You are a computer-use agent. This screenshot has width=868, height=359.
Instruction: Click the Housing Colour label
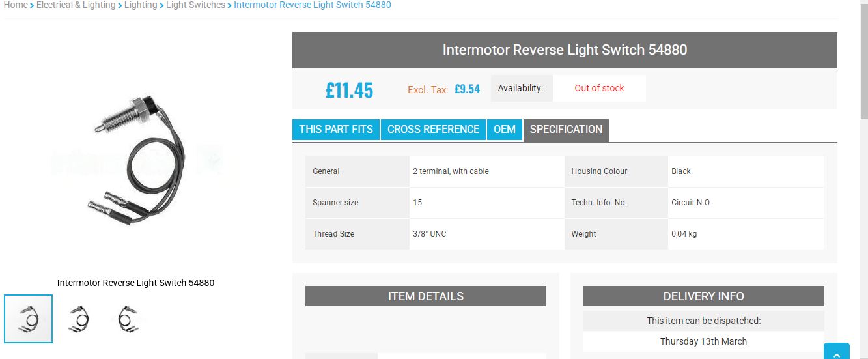600,171
